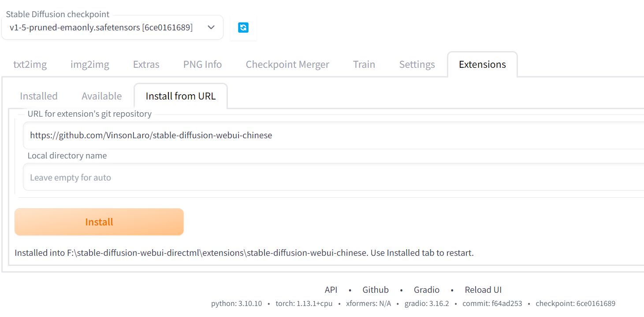Screen dimensions: 644x317
Task: Focus the Local directory name field
Action: click(x=334, y=177)
